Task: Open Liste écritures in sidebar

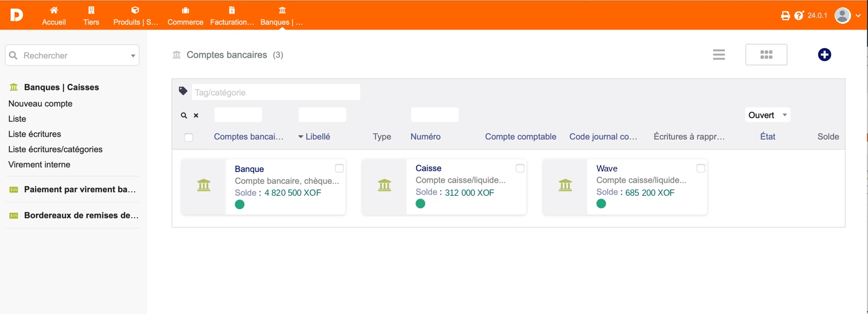Action: tap(34, 134)
